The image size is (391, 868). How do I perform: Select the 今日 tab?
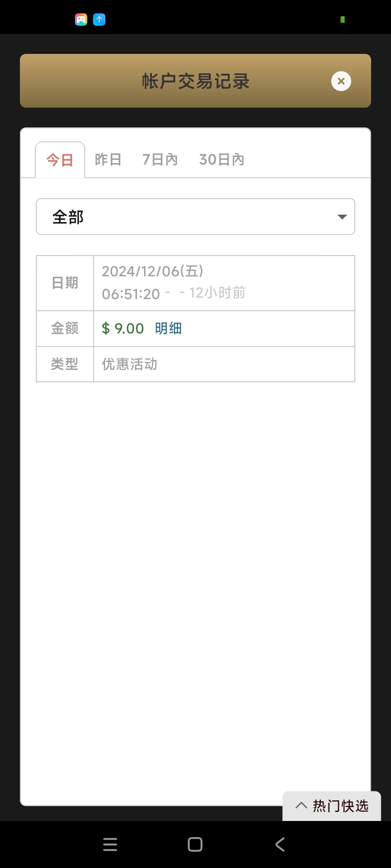tap(60, 160)
